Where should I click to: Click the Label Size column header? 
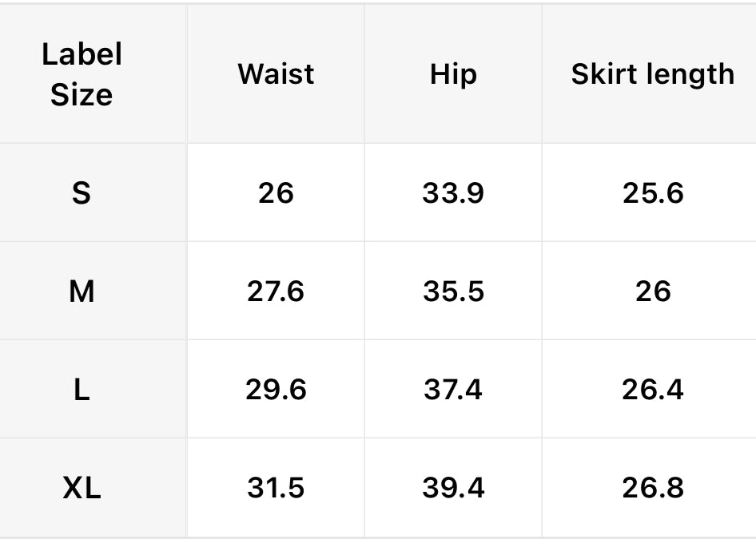coord(82,75)
